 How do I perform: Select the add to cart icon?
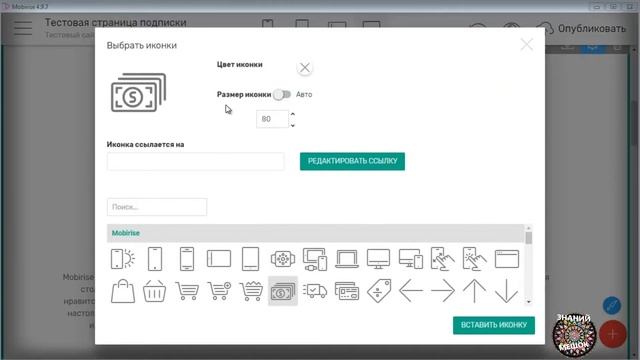219,291
